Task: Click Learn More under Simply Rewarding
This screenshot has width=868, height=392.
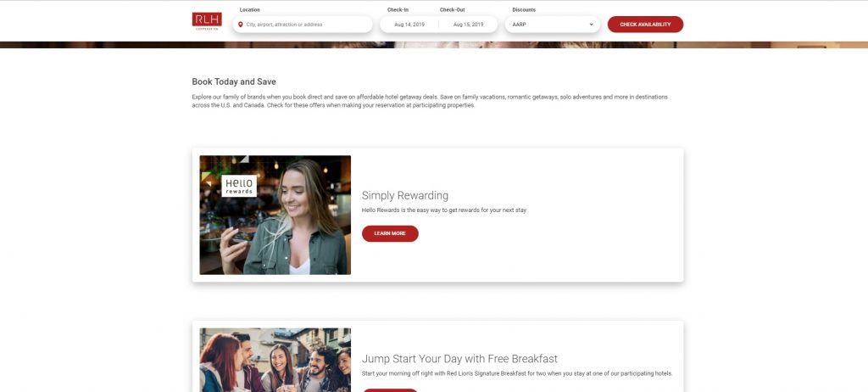Action: click(390, 233)
